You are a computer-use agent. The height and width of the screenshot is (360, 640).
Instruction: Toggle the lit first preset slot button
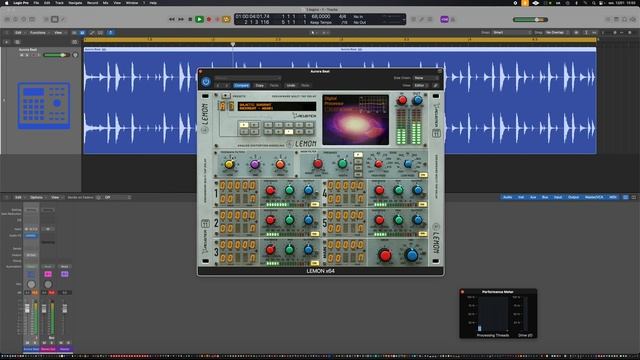pos(244,125)
